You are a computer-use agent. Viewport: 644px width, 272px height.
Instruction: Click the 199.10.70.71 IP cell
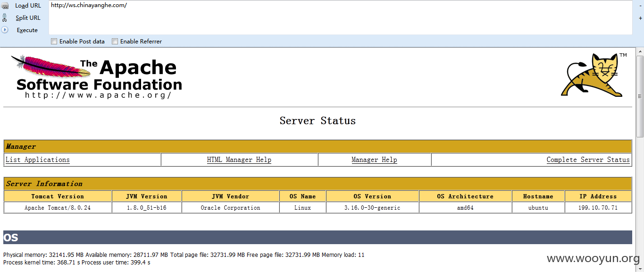598,208
